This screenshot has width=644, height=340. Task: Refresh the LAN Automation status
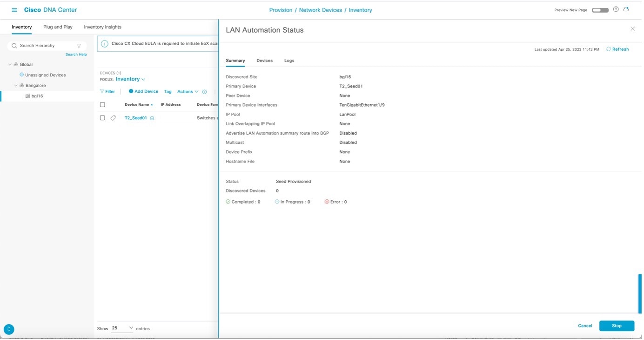pos(617,49)
